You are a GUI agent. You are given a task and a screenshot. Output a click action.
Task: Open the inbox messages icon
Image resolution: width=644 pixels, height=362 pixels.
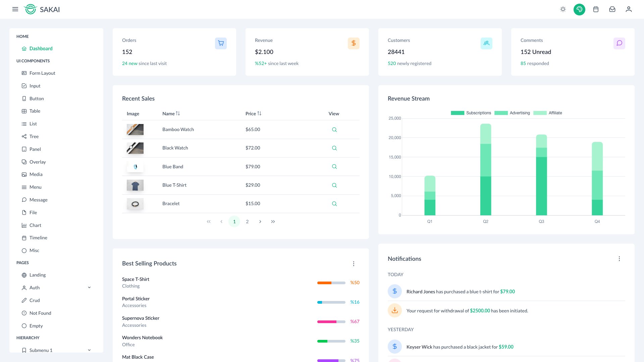click(612, 9)
